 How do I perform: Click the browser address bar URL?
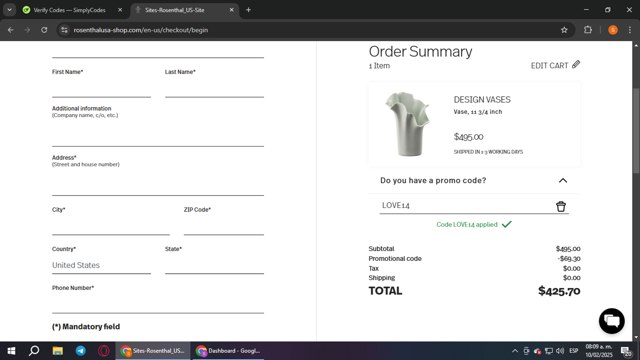tap(141, 30)
